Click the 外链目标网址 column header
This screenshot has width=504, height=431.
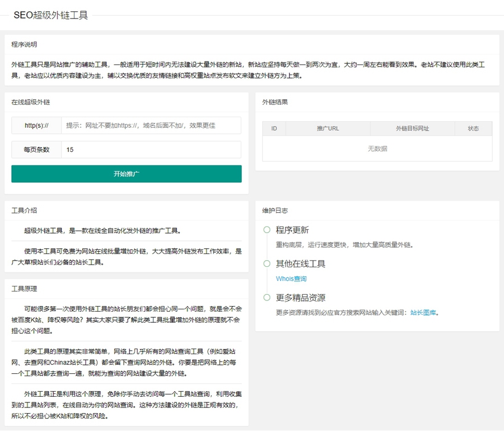pos(412,128)
